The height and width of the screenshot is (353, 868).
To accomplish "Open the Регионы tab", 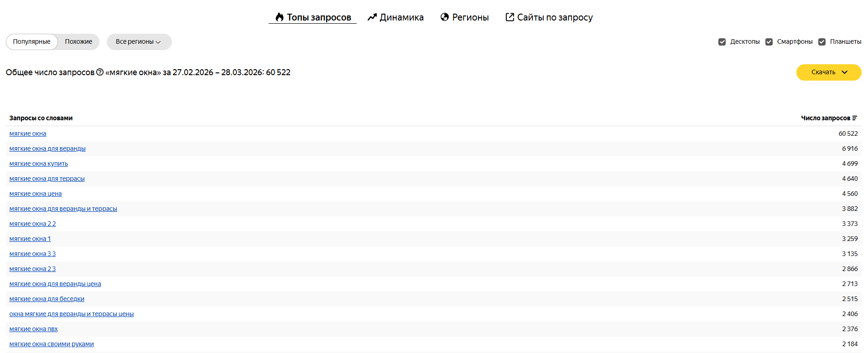I will (x=470, y=17).
